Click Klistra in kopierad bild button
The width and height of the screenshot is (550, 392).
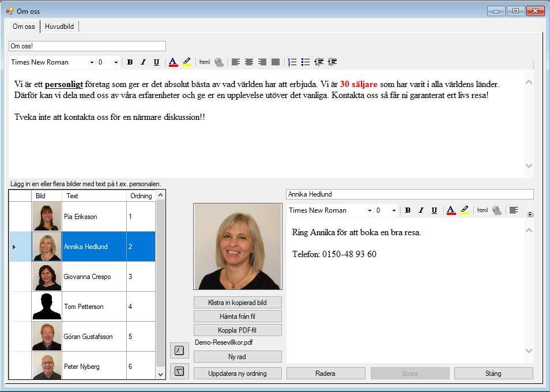238,303
